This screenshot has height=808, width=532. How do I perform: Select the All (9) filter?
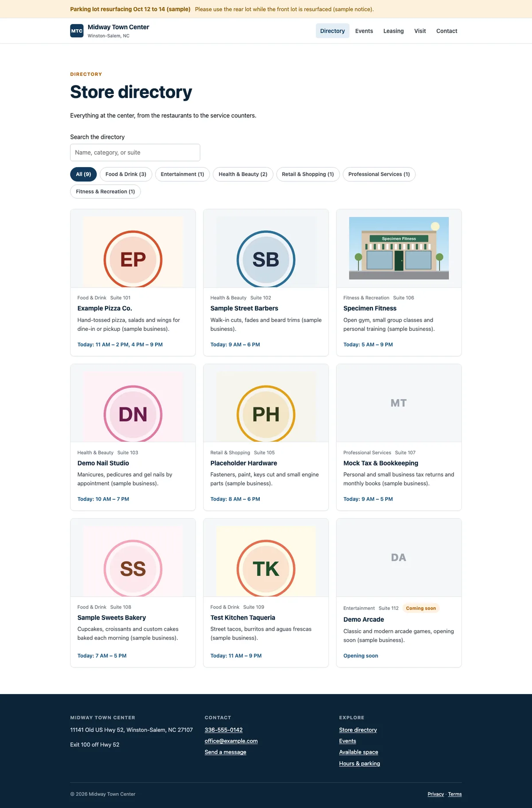[x=83, y=174]
